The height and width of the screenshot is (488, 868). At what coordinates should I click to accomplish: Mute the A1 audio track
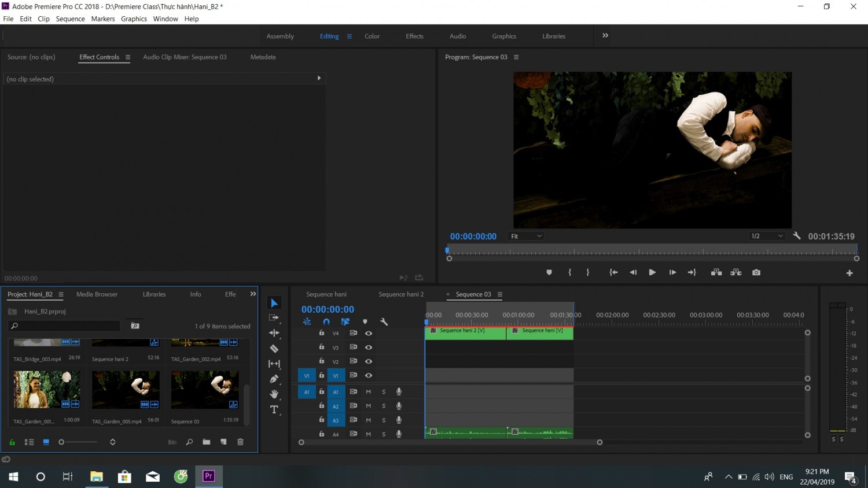(x=369, y=391)
